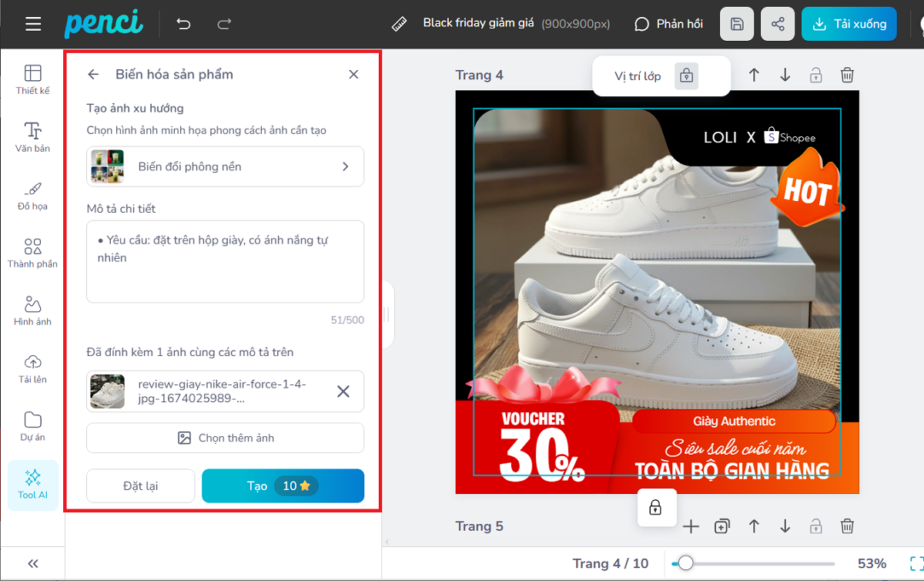Delete Trang 4 with trash icon

[x=847, y=75]
